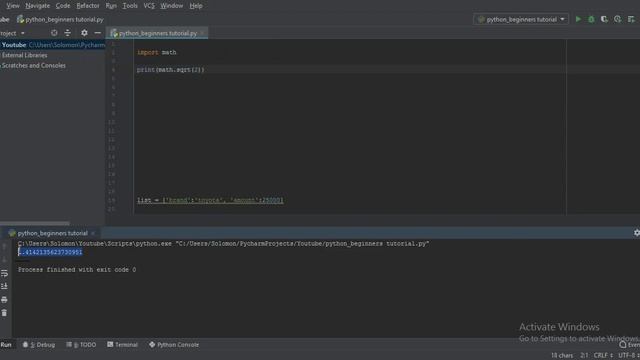Run the script with the green play icon
This screenshot has height=360, width=640.
tap(578, 19)
